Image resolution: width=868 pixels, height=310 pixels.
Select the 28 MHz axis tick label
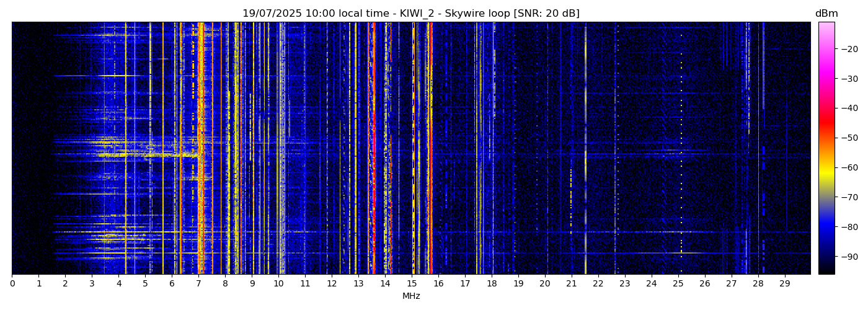pyautogui.click(x=758, y=283)
